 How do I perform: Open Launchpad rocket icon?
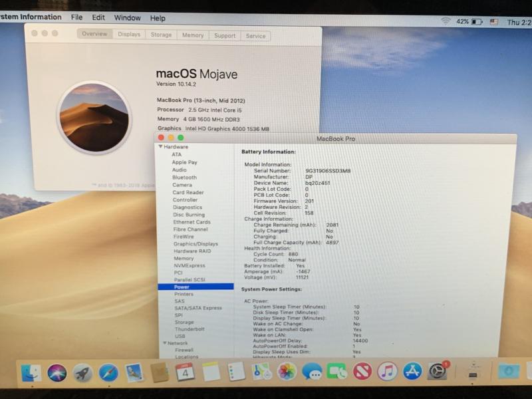(x=82, y=373)
